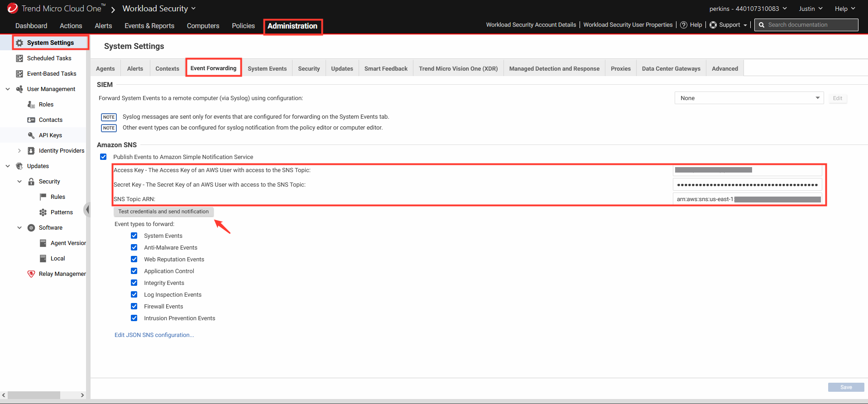The image size is (868, 404).
Task: Click the System Settings gear icon
Action: click(x=19, y=43)
